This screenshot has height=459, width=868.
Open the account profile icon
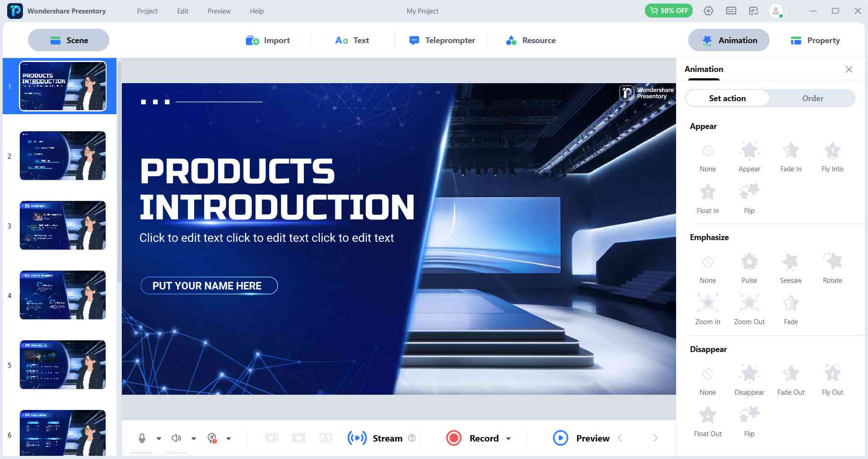click(776, 10)
